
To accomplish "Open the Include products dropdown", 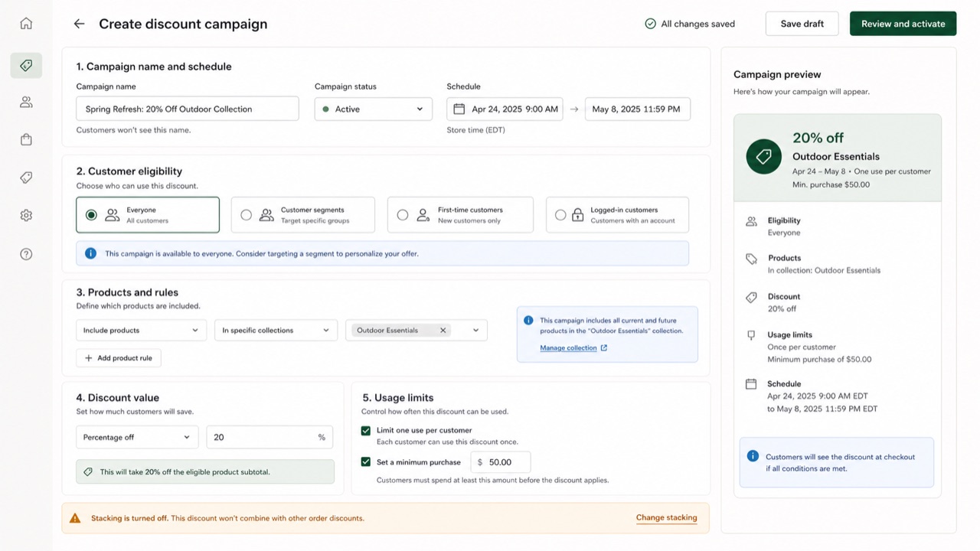I will (x=141, y=331).
